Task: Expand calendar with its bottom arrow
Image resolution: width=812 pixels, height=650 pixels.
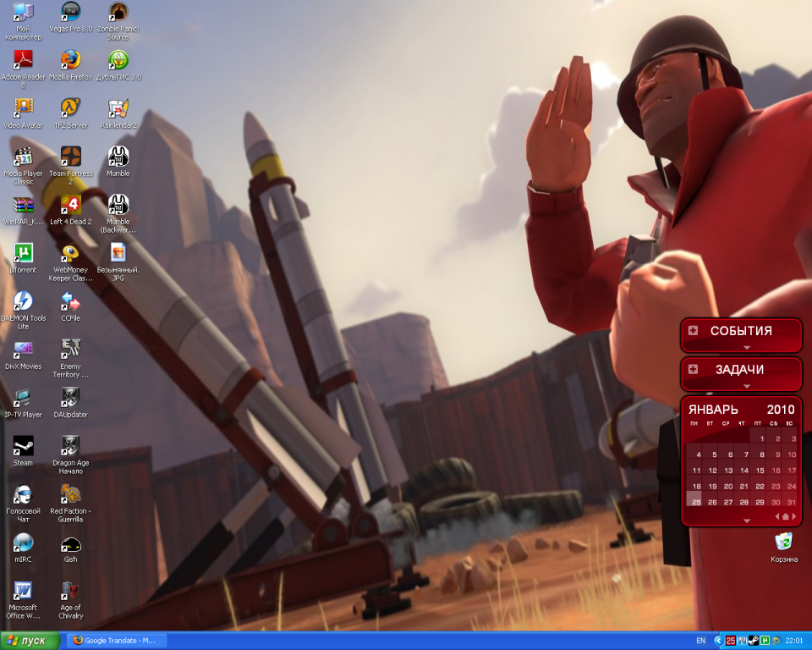Action: 746,521
